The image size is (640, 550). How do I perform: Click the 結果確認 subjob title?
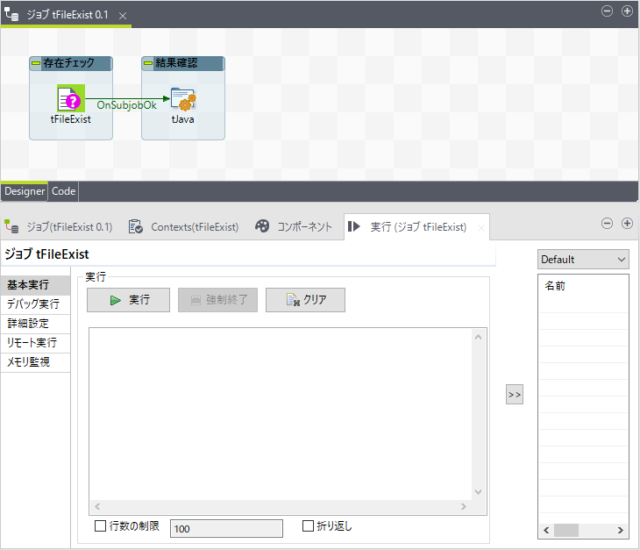pos(176,63)
